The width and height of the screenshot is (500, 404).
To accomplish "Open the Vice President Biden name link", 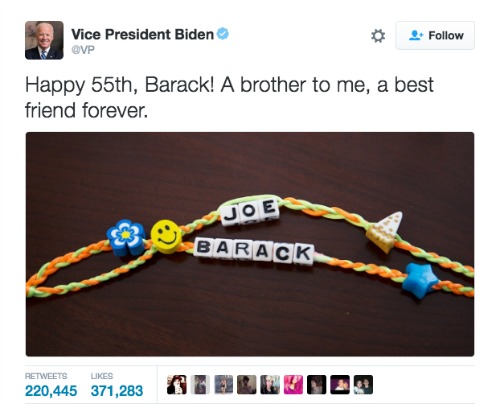I will click(x=142, y=34).
